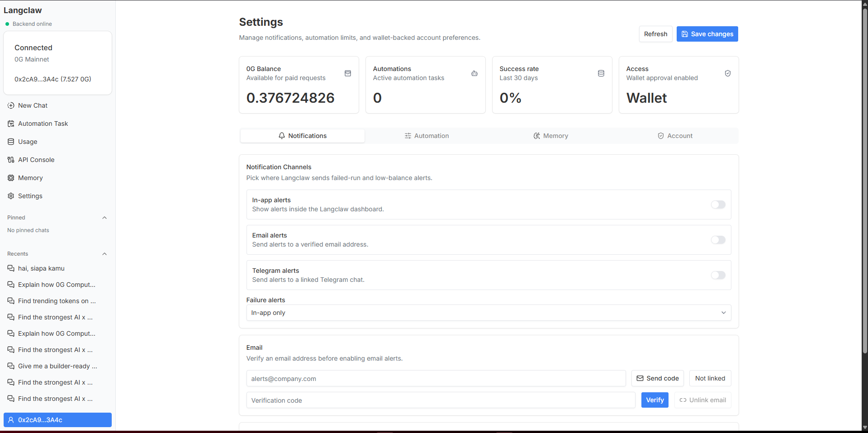868x433 pixels.
Task: Click the Save changes button
Action: [707, 34]
